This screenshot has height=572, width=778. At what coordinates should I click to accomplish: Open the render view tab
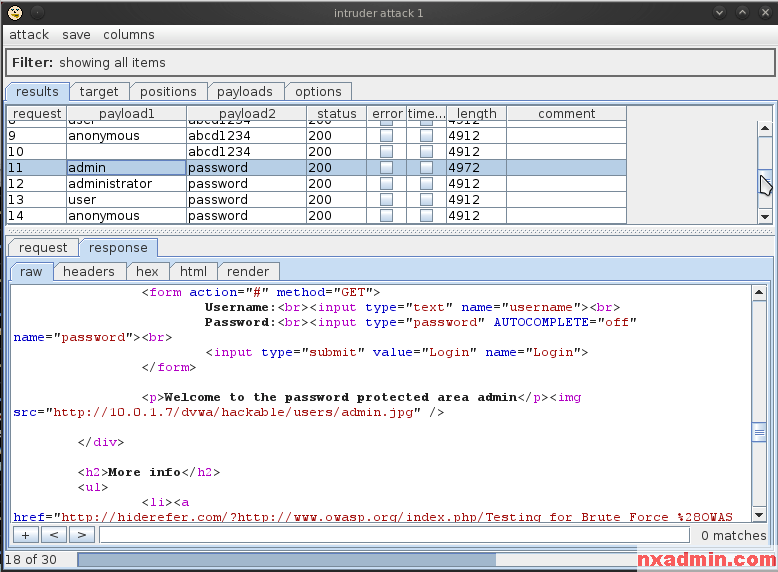[248, 271]
